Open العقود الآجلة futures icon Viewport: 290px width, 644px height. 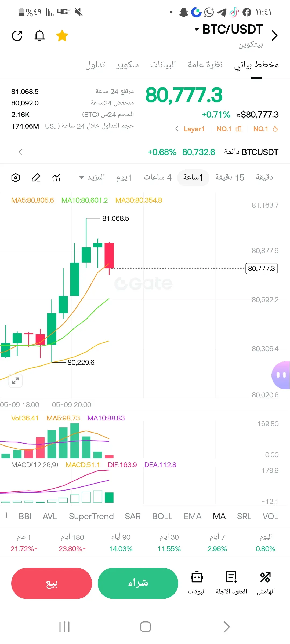coord(231,583)
